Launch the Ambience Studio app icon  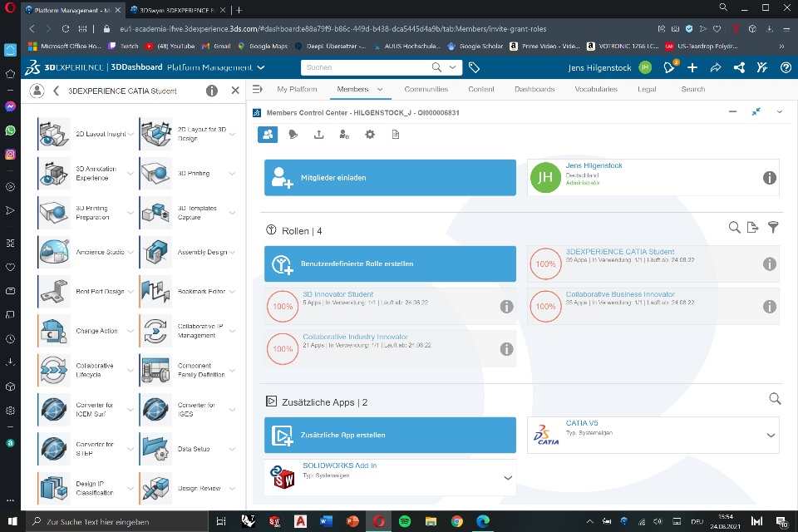(x=54, y=252)
